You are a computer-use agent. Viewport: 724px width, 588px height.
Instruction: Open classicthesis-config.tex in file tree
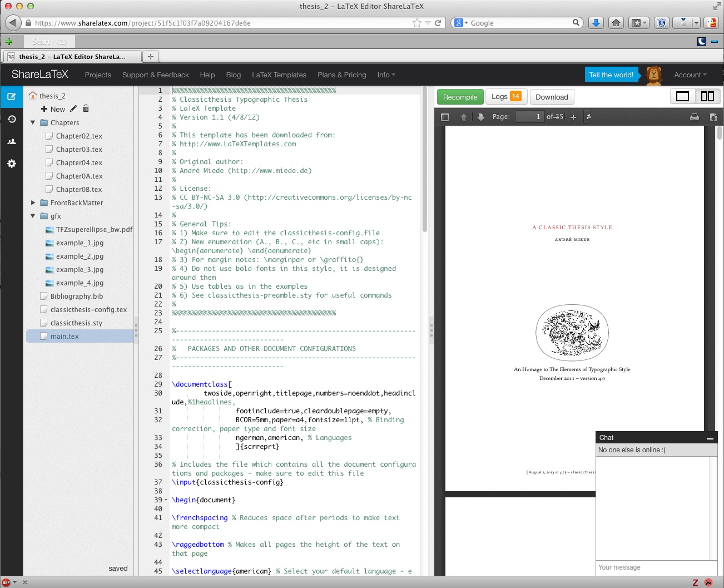coord(88,310)
